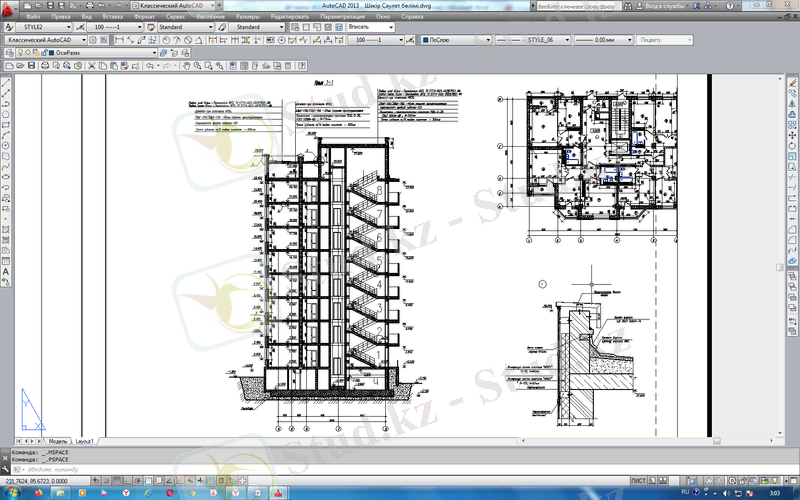Click the Undo arrow in the standard toolbar
The height and width of the screenshot is (500, 800).
tap(150, 65)
